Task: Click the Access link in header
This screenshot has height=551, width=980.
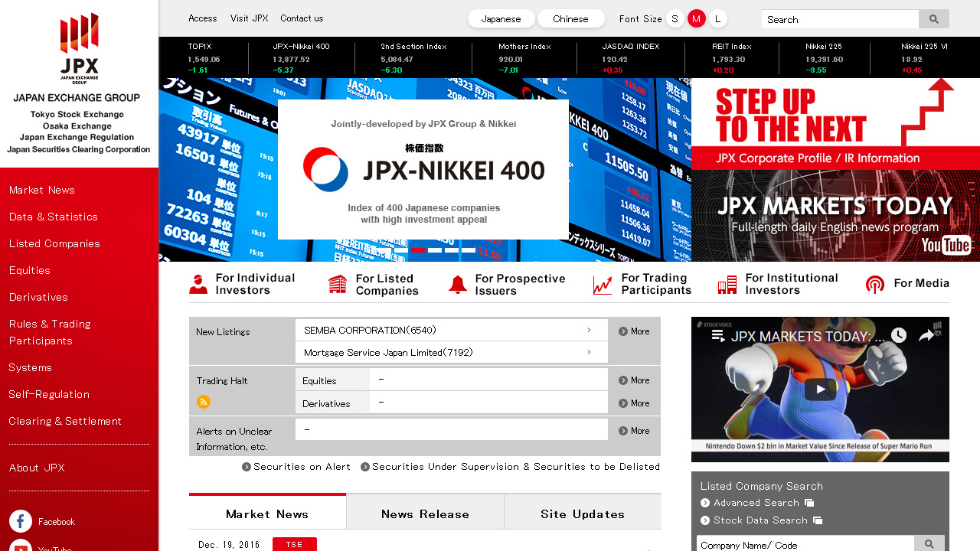Action: 203,18
